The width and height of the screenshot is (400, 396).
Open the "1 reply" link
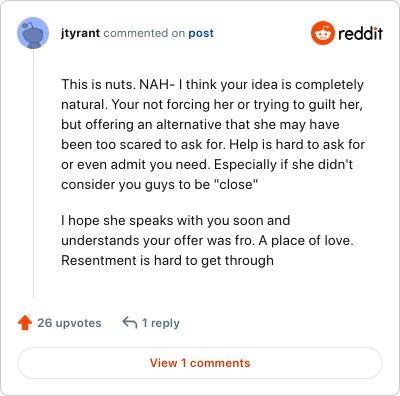(161, 323)
